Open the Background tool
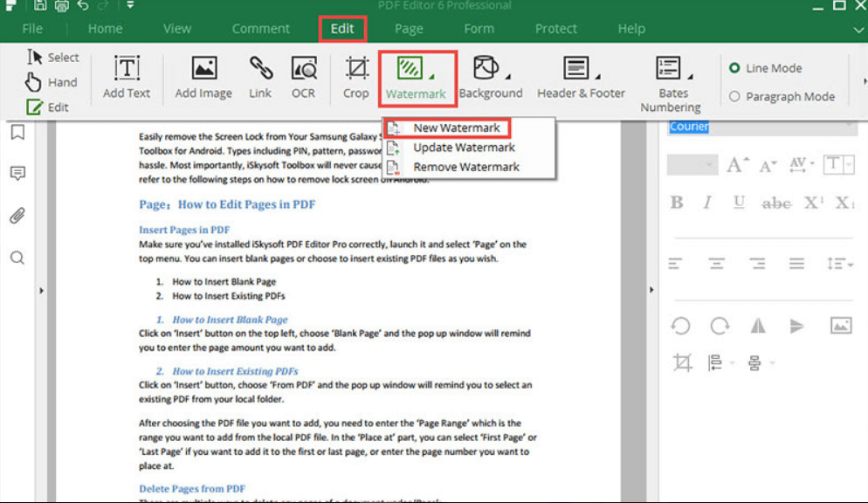The height and width of the screenshot is (503, 868). 491,77
